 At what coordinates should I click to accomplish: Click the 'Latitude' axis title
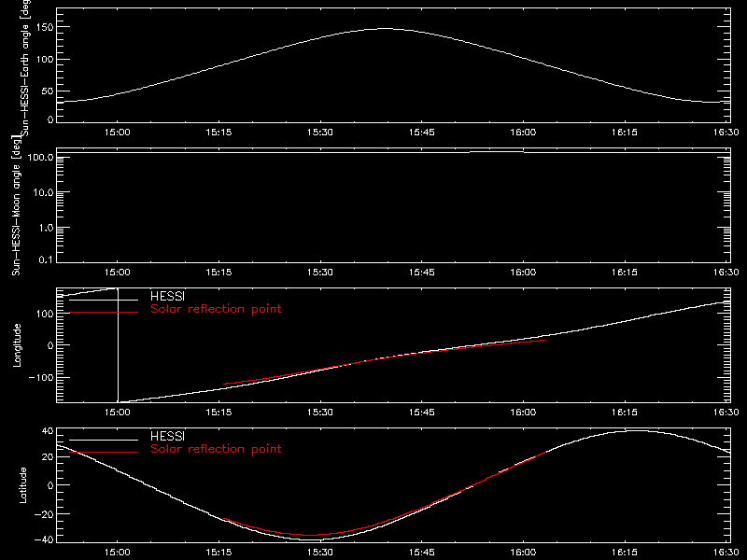point(22,485)
